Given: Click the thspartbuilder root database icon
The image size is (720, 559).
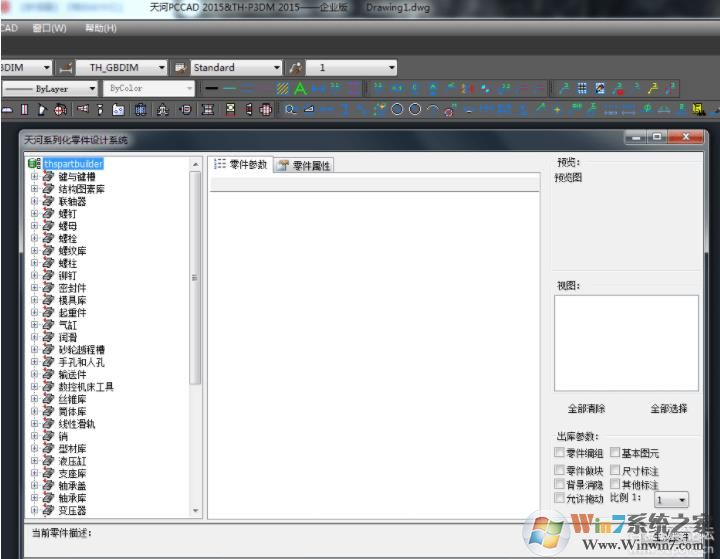Looking at the screenshot, I should [34, 164].
